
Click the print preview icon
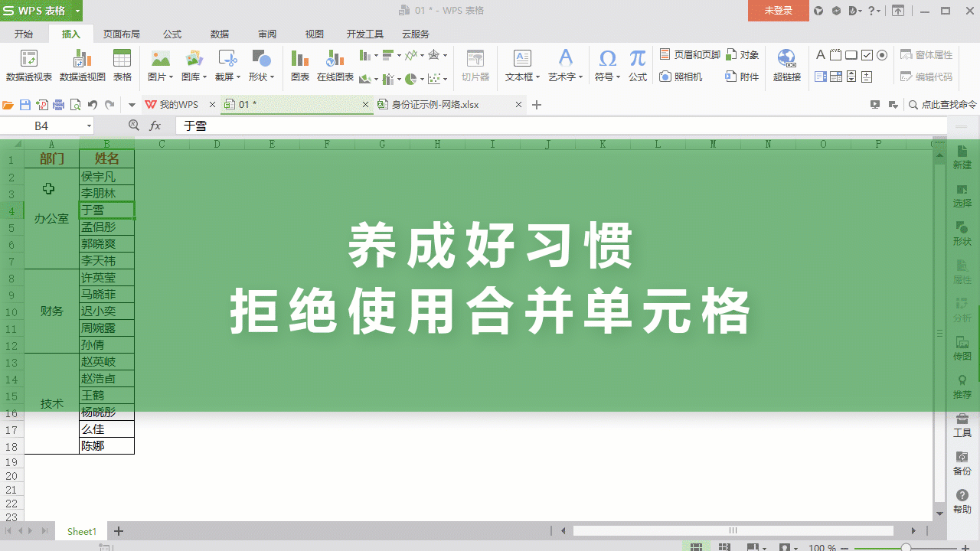(76, 105)
